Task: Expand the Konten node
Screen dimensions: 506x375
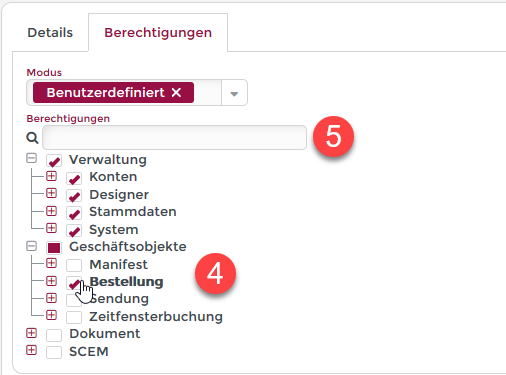Action: tap(51, 176)
